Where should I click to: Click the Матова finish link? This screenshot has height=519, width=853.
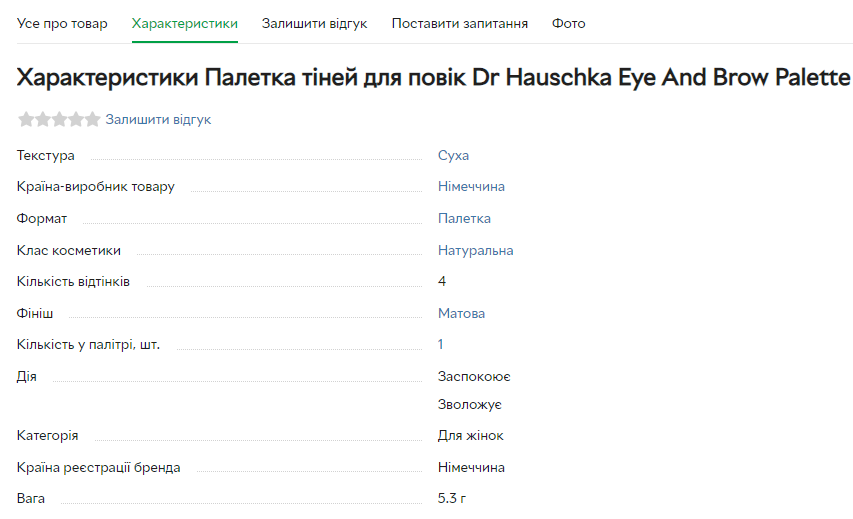click(461, 314)
